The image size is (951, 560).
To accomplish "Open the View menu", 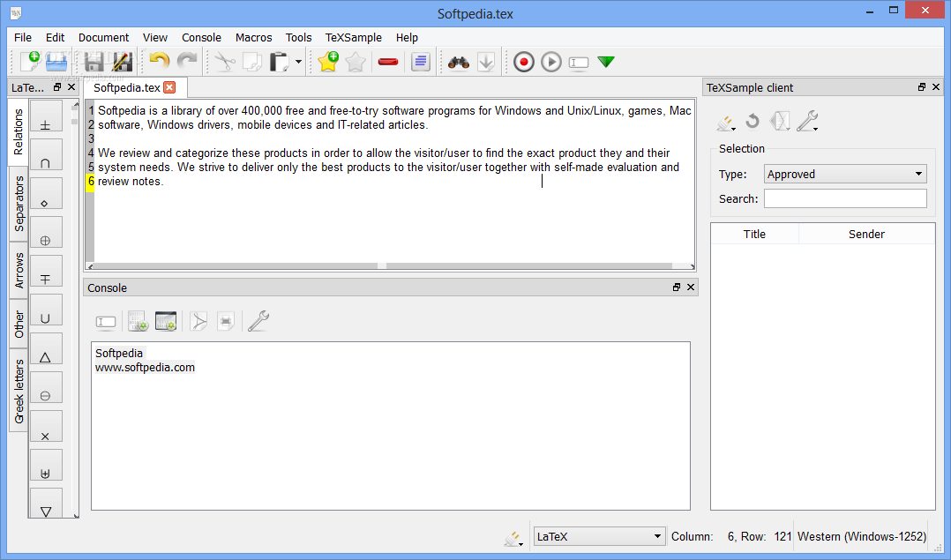I will (x=155, y=38).
